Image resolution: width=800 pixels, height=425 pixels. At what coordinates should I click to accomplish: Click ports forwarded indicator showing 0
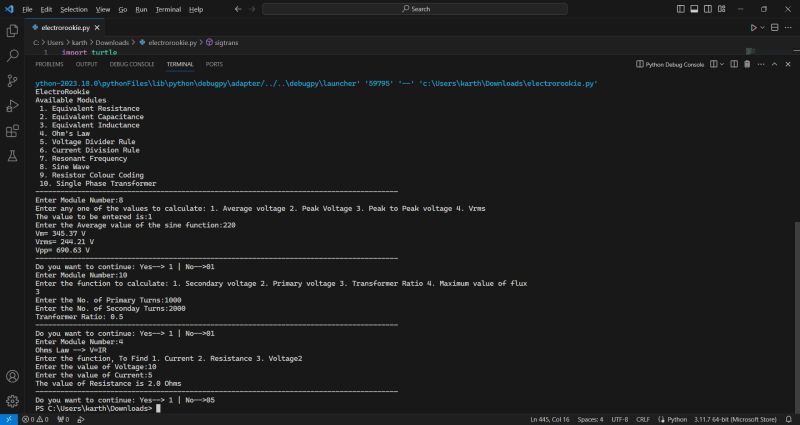(x=63, y=419)
